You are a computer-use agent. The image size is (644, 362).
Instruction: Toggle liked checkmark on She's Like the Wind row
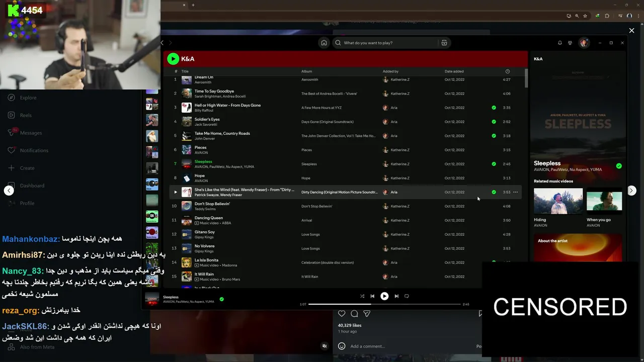494,192
